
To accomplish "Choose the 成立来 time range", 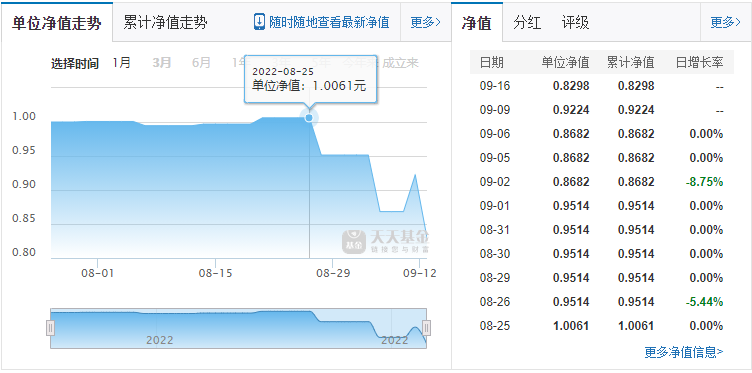I will (x=400, y=63).
